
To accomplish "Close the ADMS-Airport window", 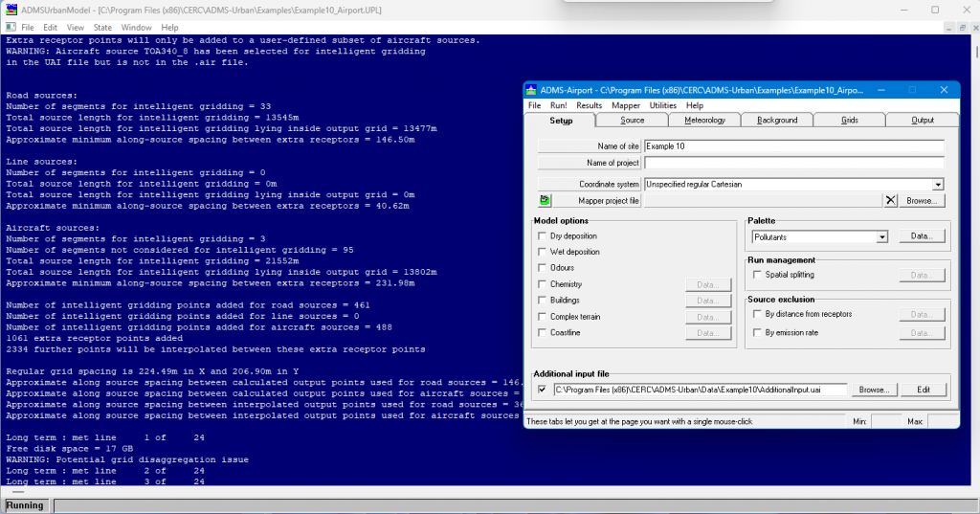I will 944,90.
